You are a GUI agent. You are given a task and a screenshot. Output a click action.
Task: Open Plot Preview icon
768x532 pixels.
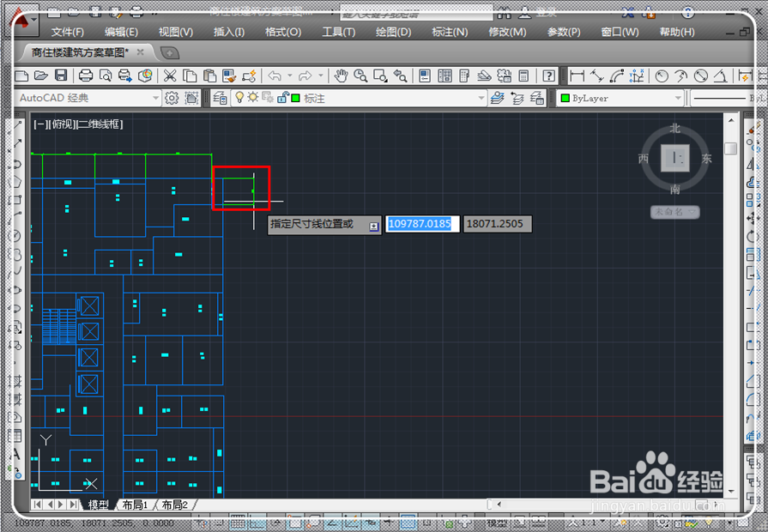[106, 76]
